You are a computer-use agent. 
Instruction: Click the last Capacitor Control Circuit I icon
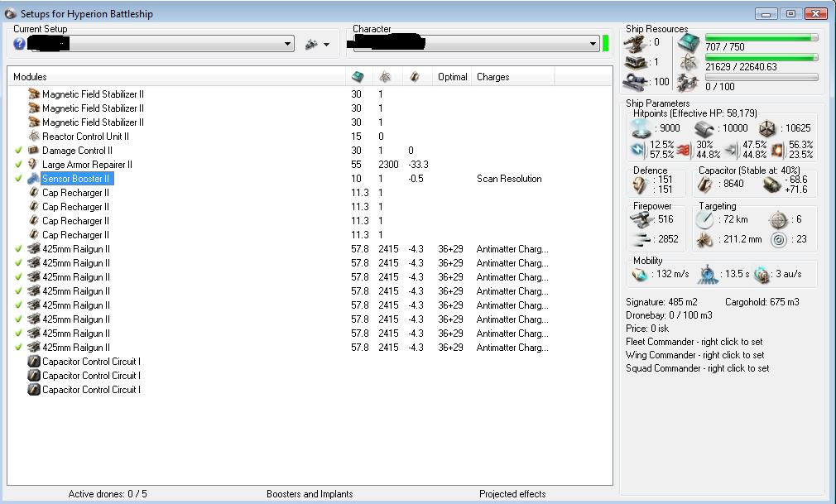click(x=34, y=389)
